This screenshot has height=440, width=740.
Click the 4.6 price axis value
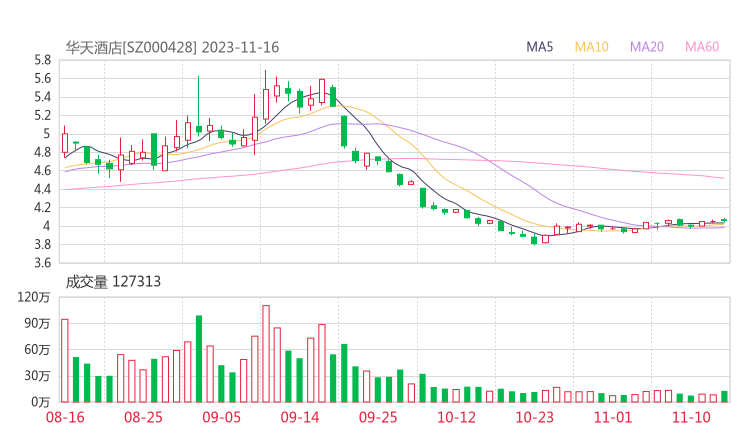click(42, 171)
